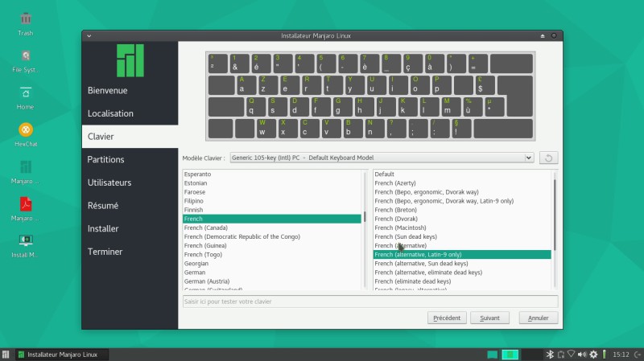Viewport: 644px width, 361px height.
Task: Select French (alternative, eliminate dead keys) variant
Action: coord(462,273)
